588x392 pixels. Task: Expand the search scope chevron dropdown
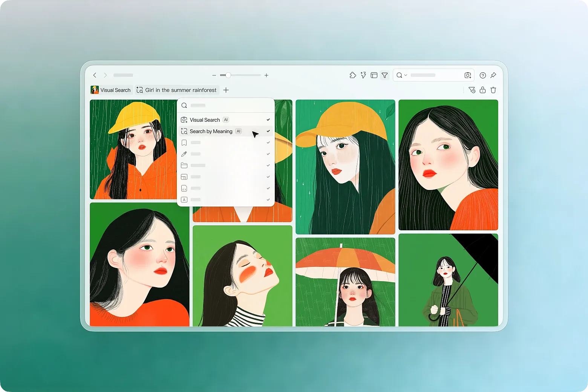click(x=406, y=75)
